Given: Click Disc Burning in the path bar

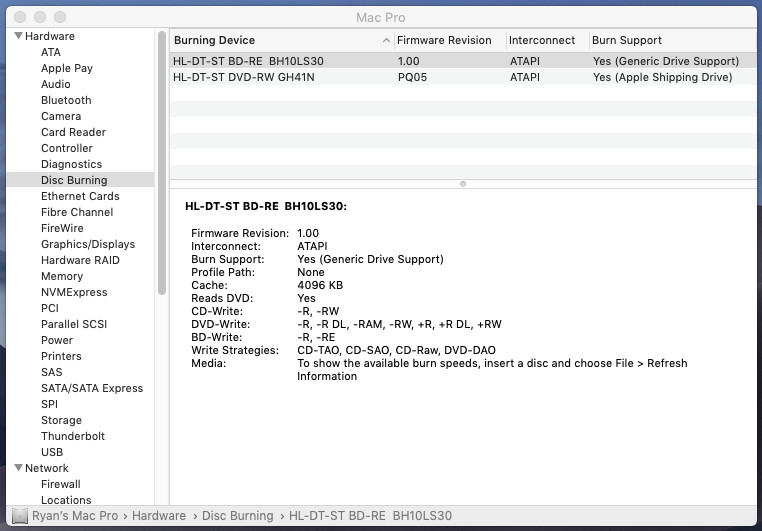Looking at the screenshot, I should coord(238,516).
